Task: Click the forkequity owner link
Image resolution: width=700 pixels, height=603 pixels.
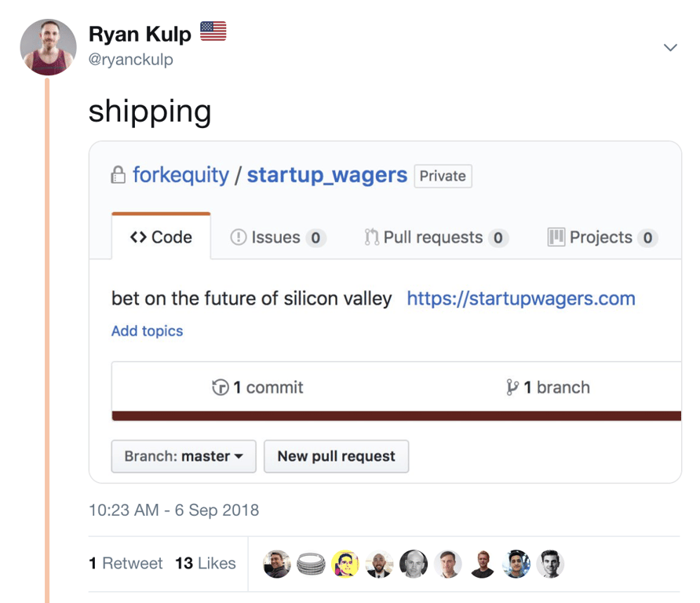Action: [x=180, y=174]
